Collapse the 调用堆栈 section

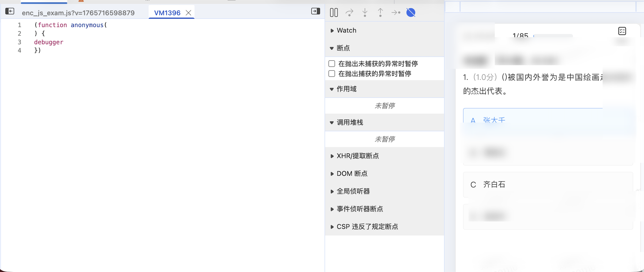tap(384, 122)
